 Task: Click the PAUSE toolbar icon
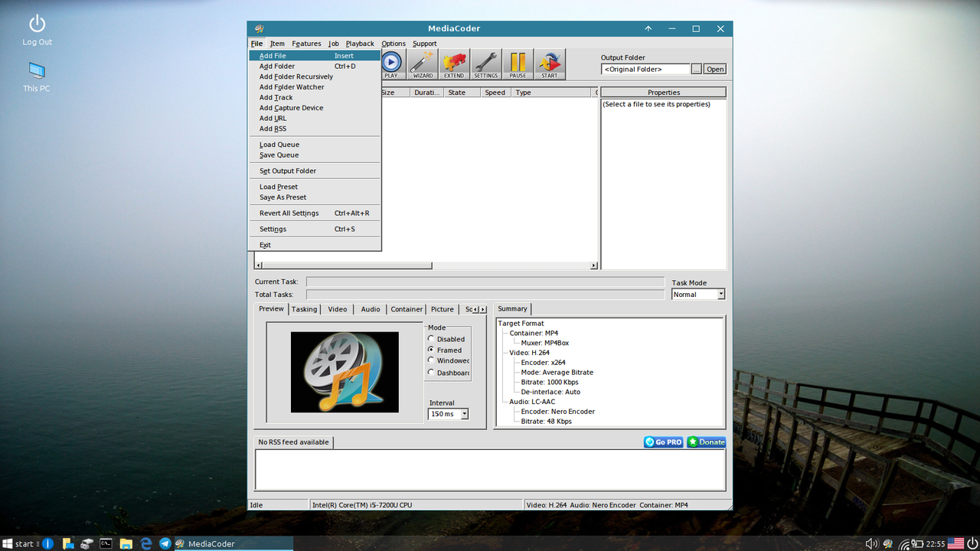pyautogui.click(x=518, y=64)
